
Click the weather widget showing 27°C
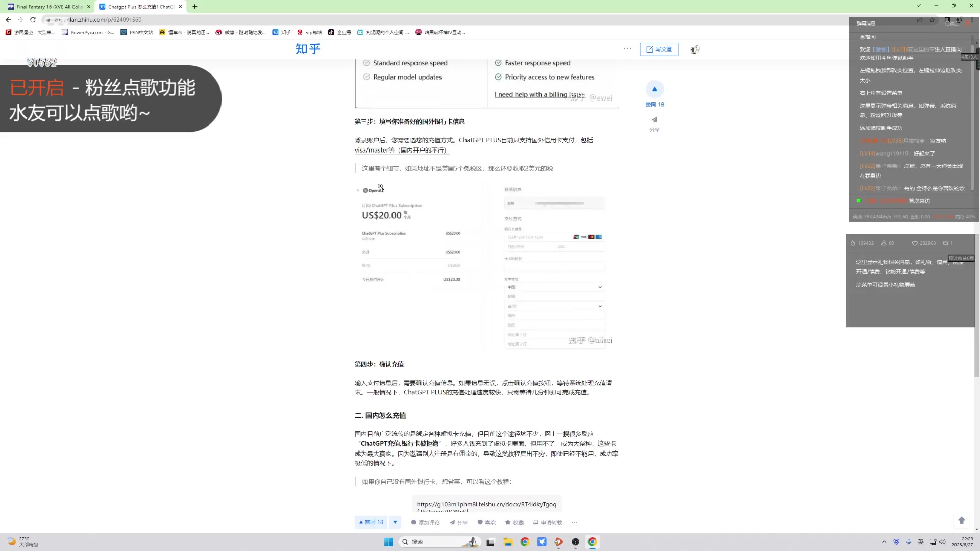(x=23, y=542)
